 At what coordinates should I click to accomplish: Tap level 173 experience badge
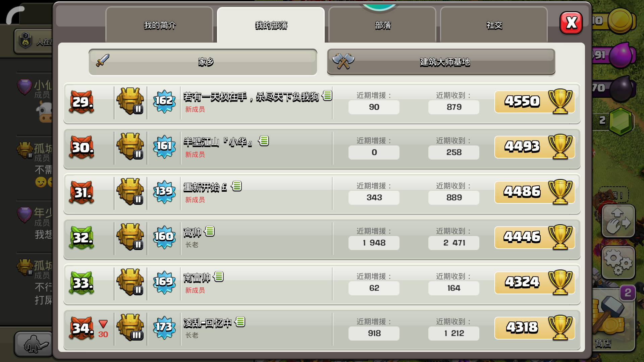click(164, 327)
